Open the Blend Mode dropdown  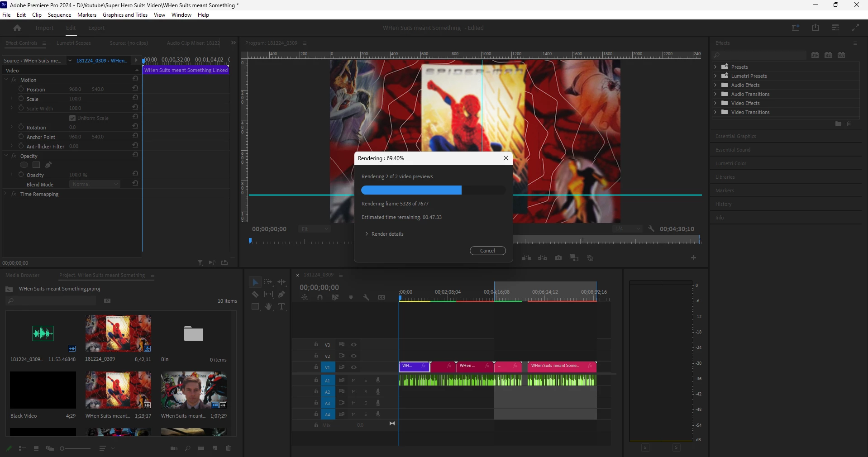(95, 184)
